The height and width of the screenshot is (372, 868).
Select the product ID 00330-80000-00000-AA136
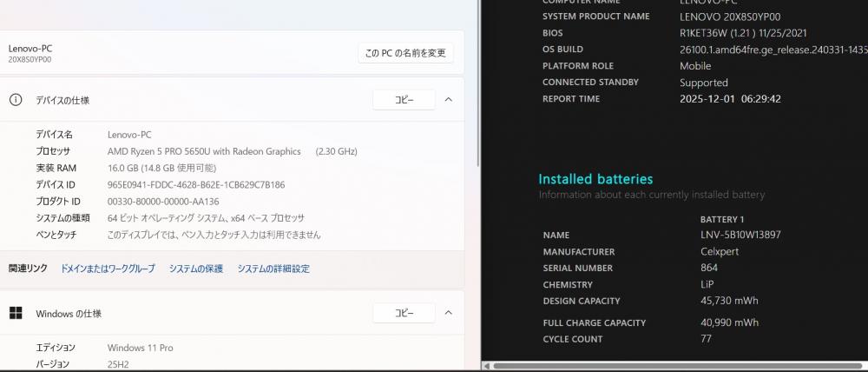point(163,202)
